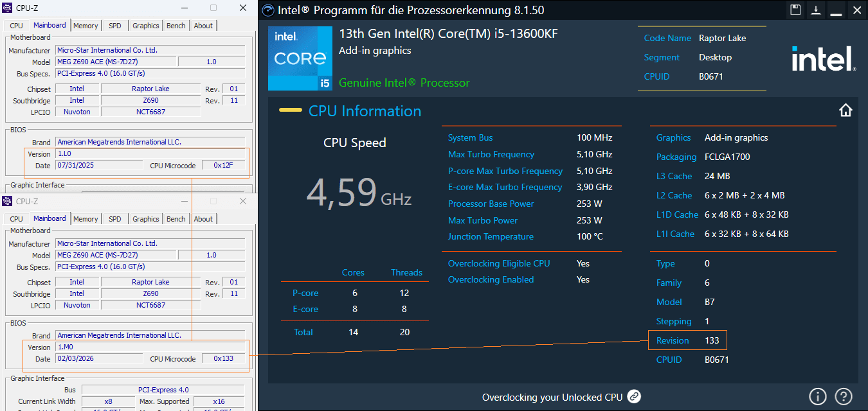Switch to Memory tab in the 1.M0 CPU-Z window
The height and width of the screenshot is (411, 868).
click(x=86, y=219)
